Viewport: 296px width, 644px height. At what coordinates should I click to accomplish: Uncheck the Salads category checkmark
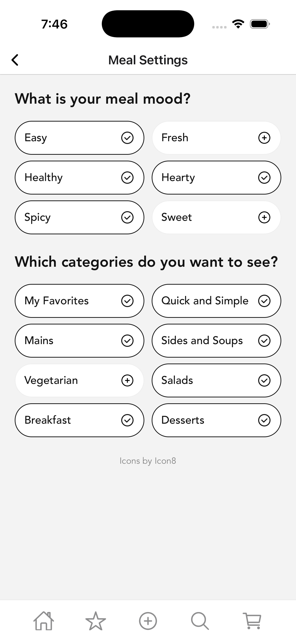(x=264, y=380)
